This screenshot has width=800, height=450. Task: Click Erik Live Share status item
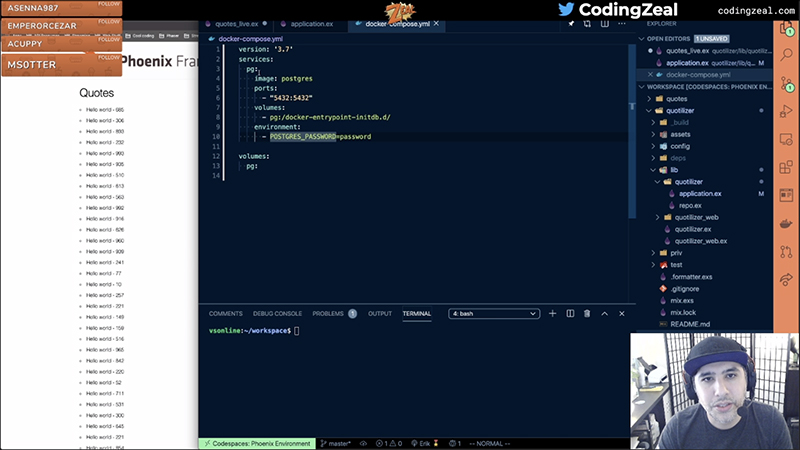425,443
